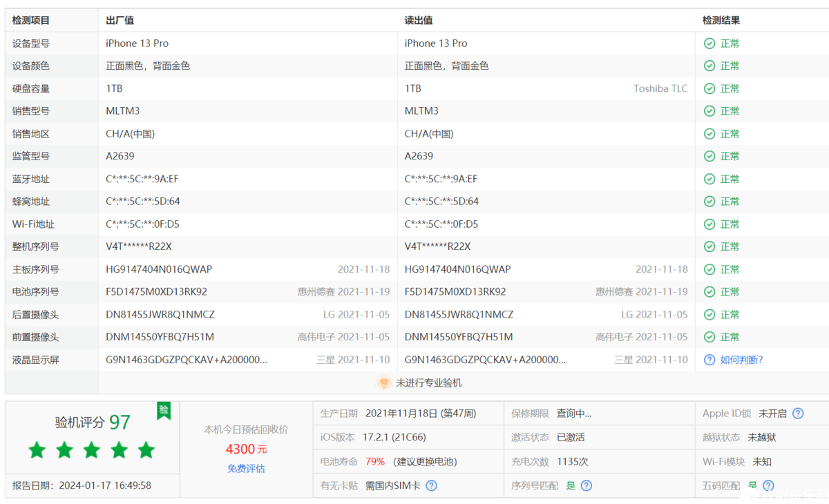The height and width of the screenshot is (504, 829).
Task: Click the green check icon in 前置摄像头 row
Action: (709, 337)
